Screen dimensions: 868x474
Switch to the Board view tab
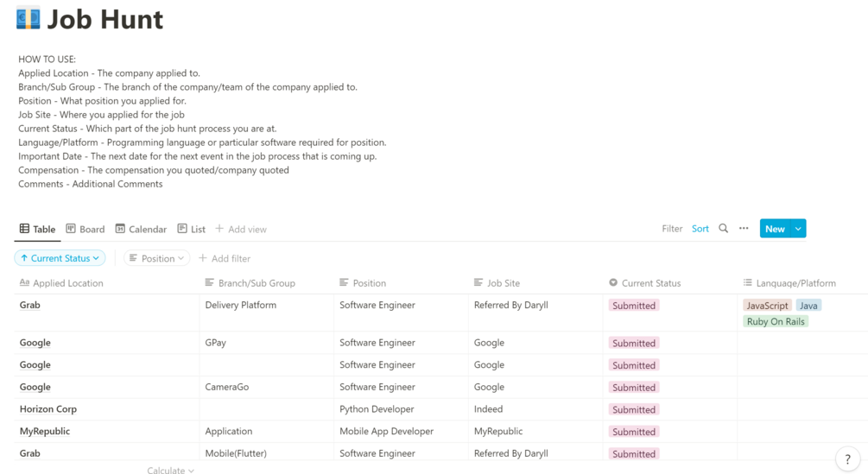tap(86, 229)
